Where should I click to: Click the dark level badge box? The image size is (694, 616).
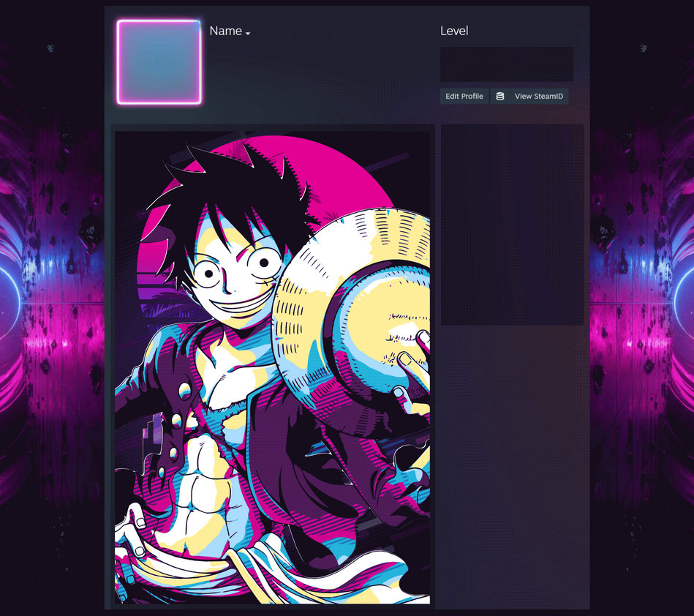507,64
